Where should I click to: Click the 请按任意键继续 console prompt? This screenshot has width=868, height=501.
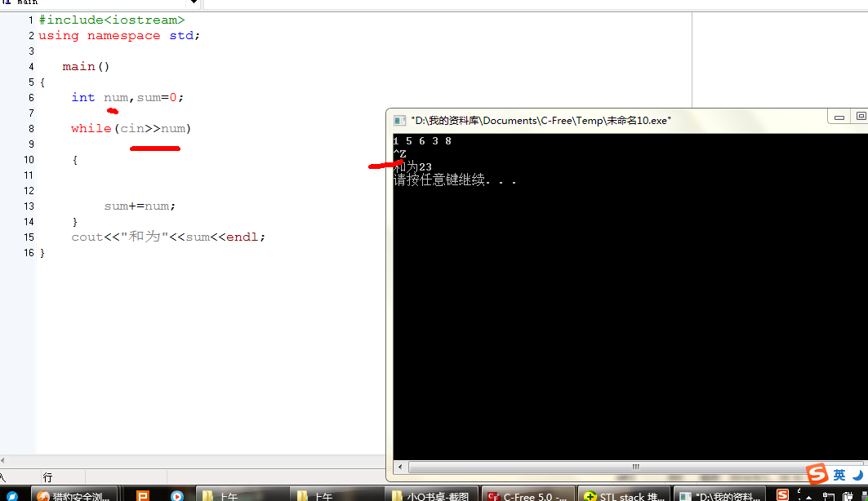[455, 180]
